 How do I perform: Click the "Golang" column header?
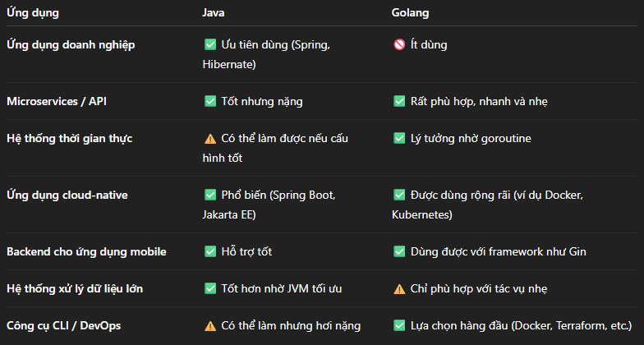411,13
